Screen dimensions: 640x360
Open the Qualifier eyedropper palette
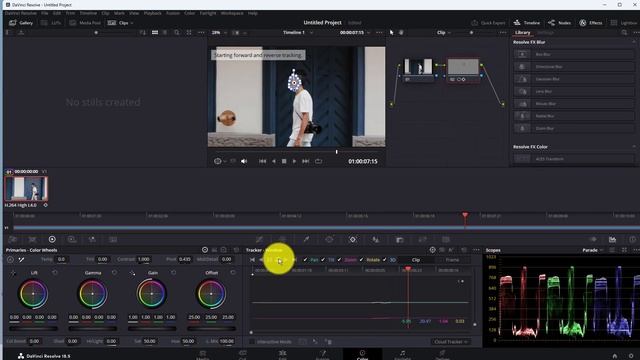coord(306,240)
